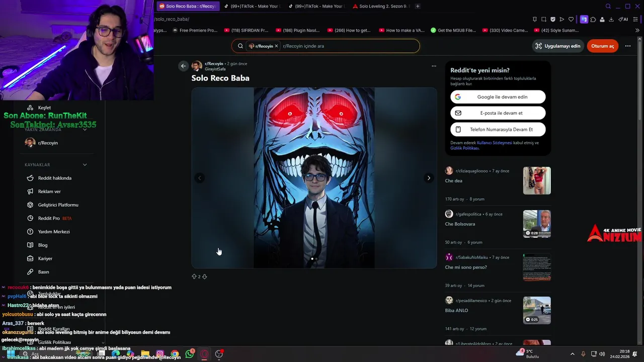This screenshot has width=644, height=362.
Task: Click the Oturum aç login button
Action: pos(603,46)
